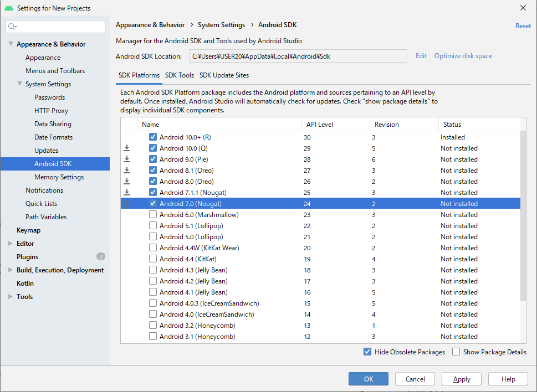The height and width of the screenshot is (392, 537).
Task: Switch to the SDK Tools tab
Action: pos(180,75)
